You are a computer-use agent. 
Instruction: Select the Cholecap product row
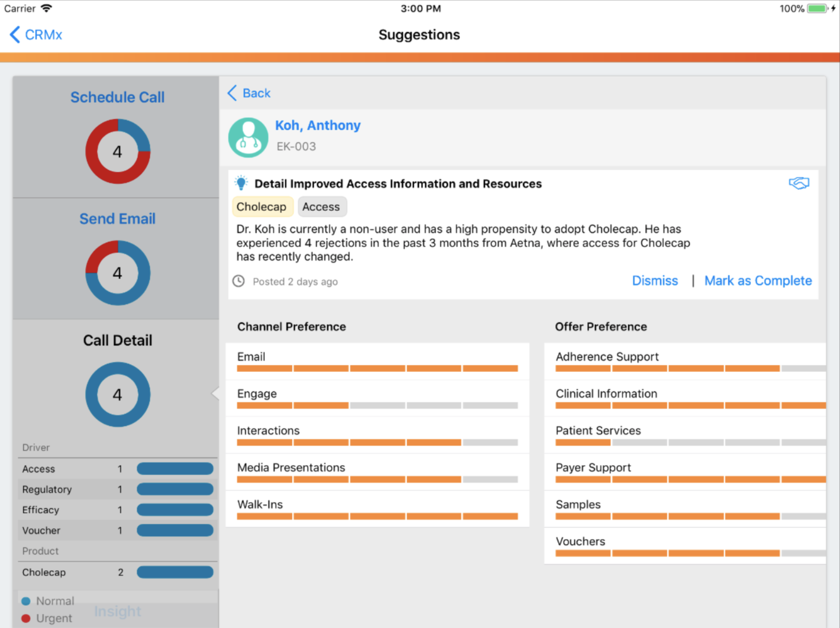117,572
